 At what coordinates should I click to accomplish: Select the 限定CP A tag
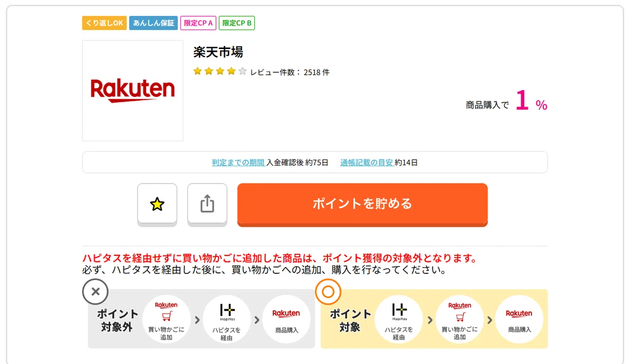198,23
